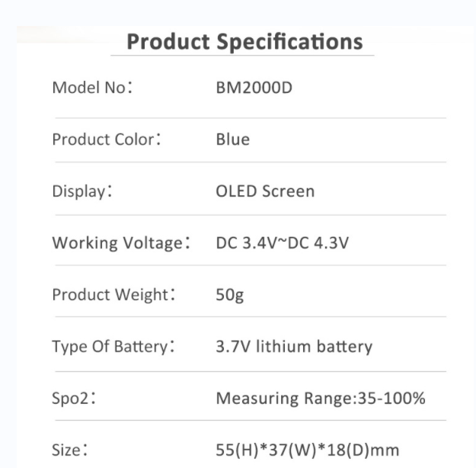Click the OLED Screen text
Image resolution: width=476 pixels, height=468 pixels.
click(265, 191)
